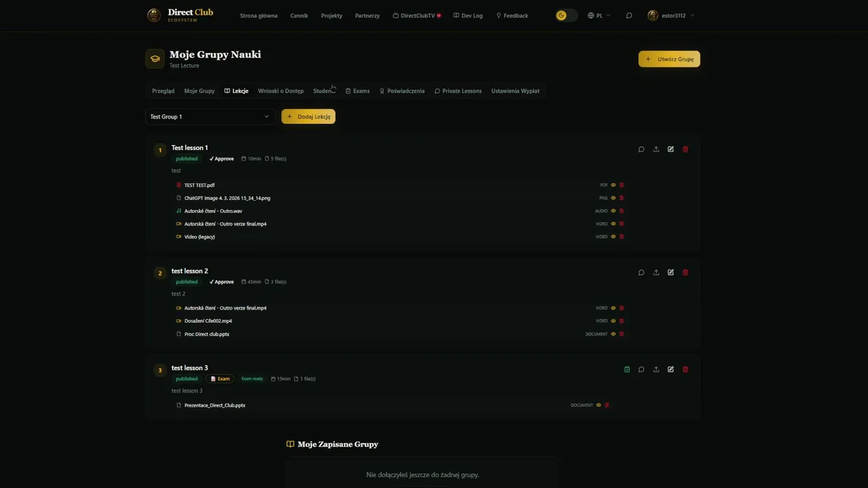The height and width of the screenshot is (488, 868).
Task: Click Approve on Test lesson 1
Action: click(x=222, y=159)
